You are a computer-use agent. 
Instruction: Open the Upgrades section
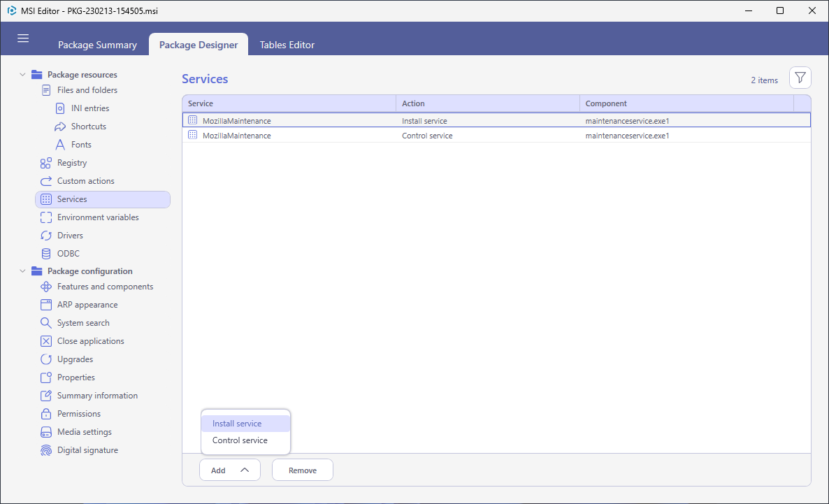(x=75, y=359)
